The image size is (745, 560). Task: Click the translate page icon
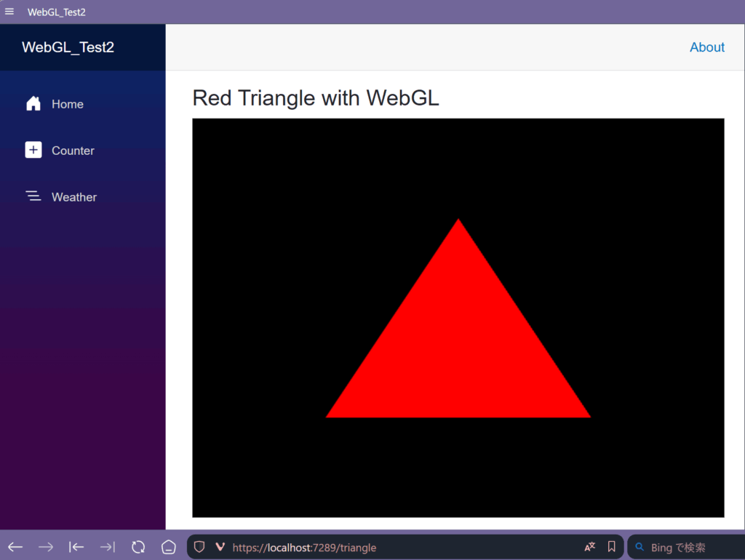click(x=589, y=547)
